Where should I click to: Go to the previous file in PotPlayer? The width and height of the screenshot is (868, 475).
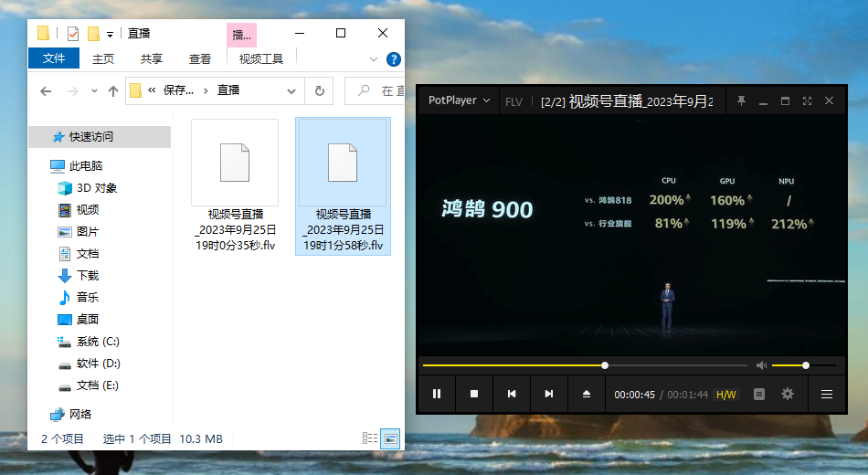click(x=512, y=394)
